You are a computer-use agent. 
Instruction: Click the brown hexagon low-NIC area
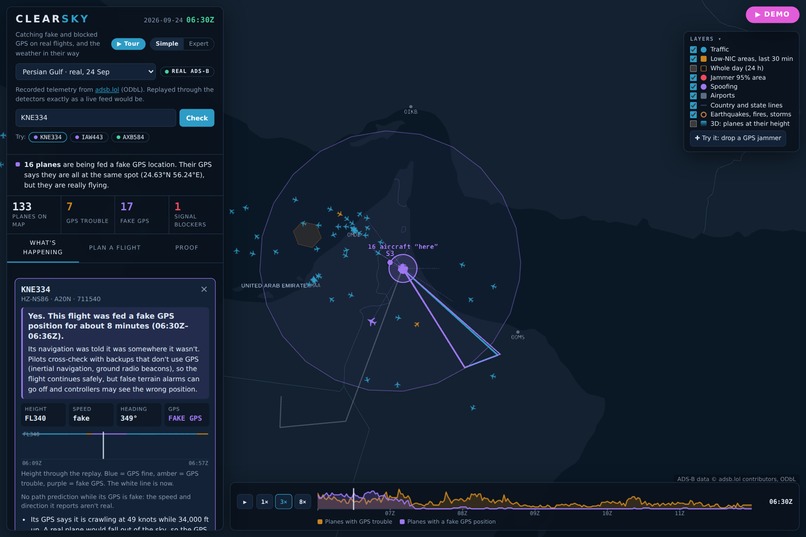307,234
